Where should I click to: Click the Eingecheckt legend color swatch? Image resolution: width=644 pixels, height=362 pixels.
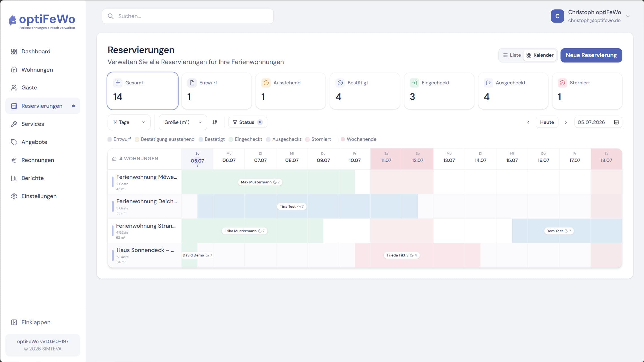tap(231, 139)
